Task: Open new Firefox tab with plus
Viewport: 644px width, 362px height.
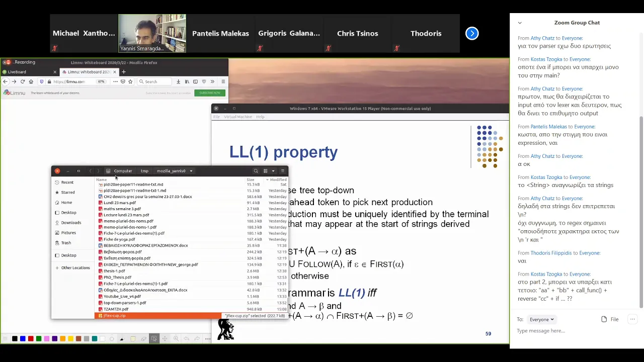Action: 123,72
